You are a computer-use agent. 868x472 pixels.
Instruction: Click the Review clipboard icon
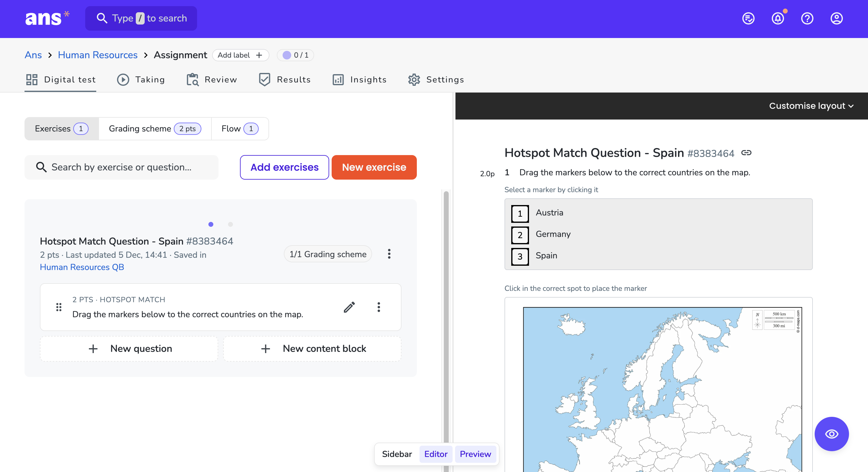coord(192,79)
